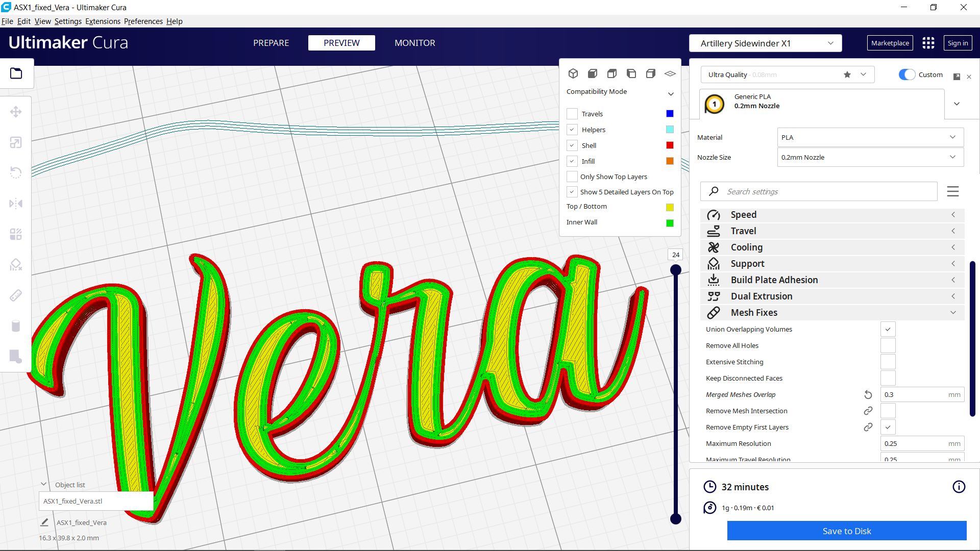Screen dimensions: 980x551
Task: Select the Mirror tool
Action: (16, 203)
